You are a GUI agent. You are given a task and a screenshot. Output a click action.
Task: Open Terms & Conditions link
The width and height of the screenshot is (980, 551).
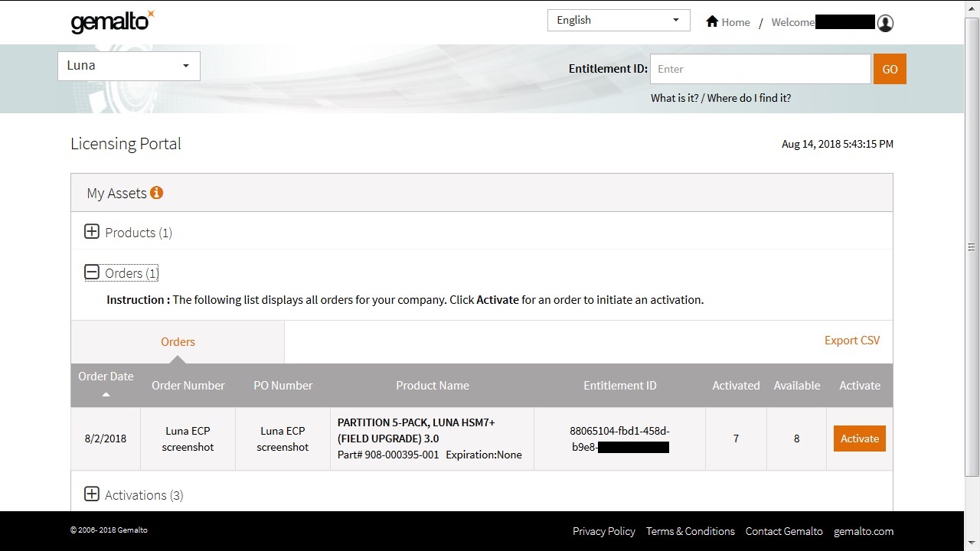[690, 531]
